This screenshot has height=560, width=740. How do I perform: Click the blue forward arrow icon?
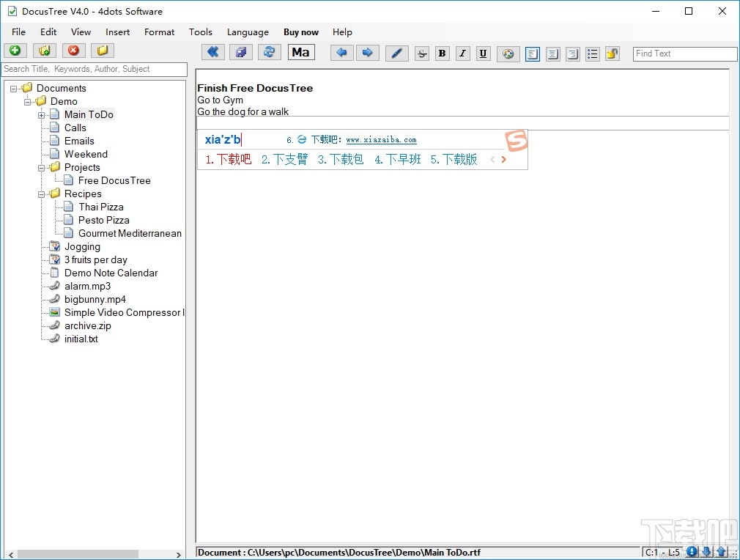[x=367, y=53]
